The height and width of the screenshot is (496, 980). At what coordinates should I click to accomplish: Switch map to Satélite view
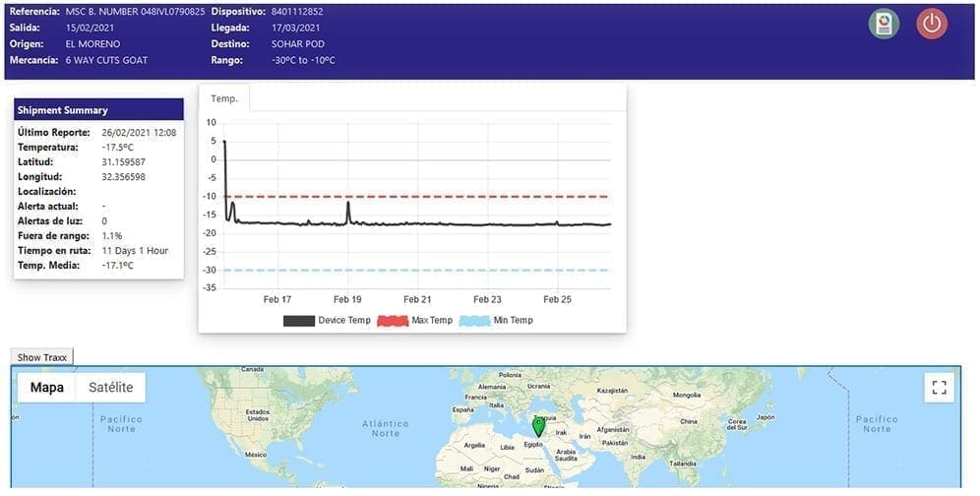[110, 388]
